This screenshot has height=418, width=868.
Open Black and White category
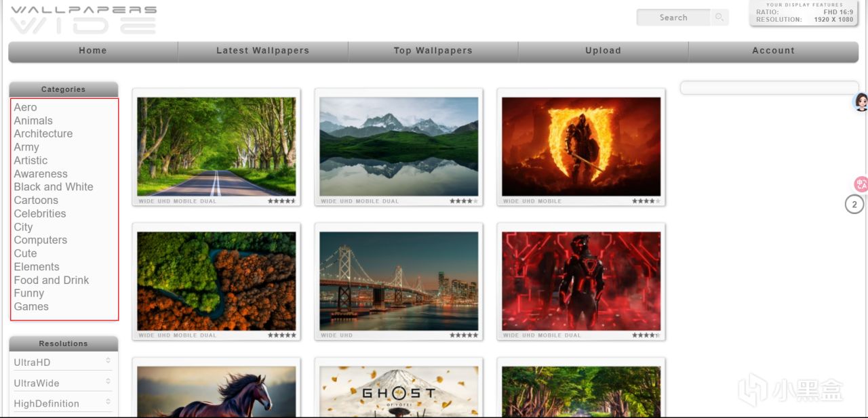[54, 187]
